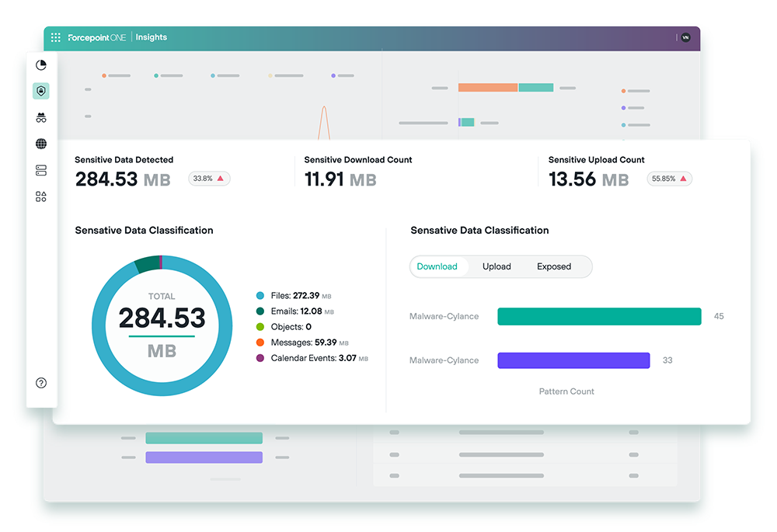Click the Files legend color dot

click(260, 296)
